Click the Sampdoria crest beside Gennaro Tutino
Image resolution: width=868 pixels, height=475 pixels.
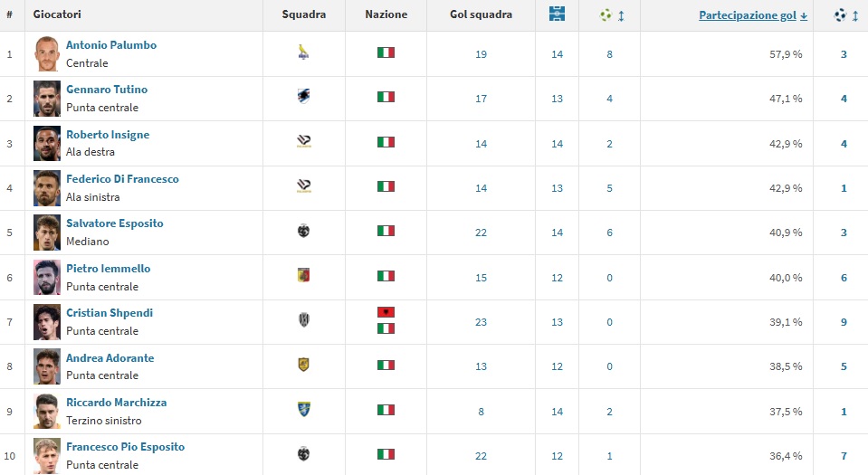pos(303,98)
